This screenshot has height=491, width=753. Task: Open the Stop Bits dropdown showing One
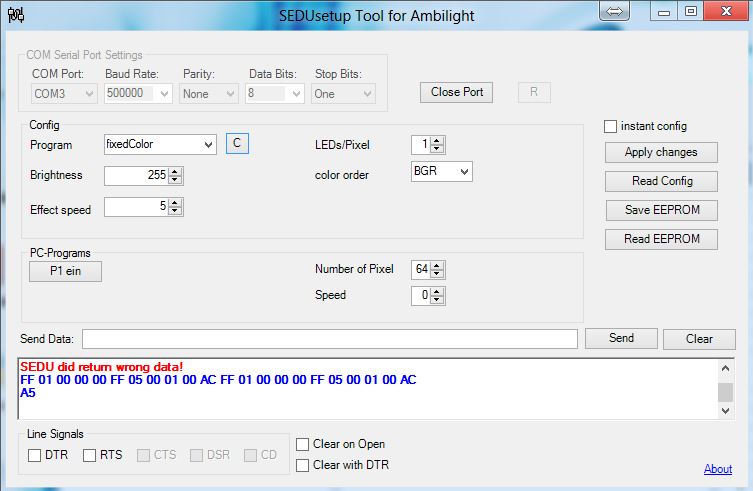tap(343, 94)
